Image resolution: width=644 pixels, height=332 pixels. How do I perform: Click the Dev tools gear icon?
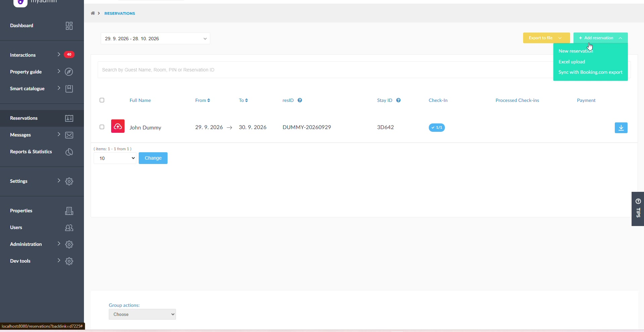(x=69, y=261)
